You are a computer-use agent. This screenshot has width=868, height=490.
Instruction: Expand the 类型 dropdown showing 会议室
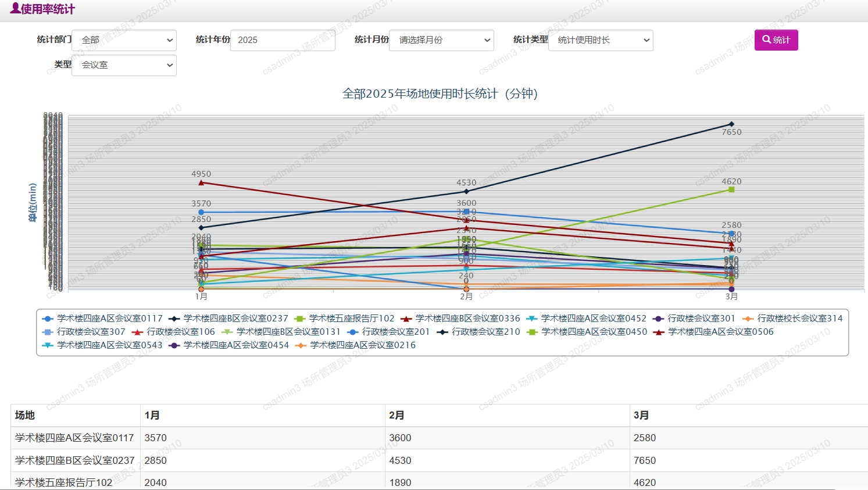point(123,65)
